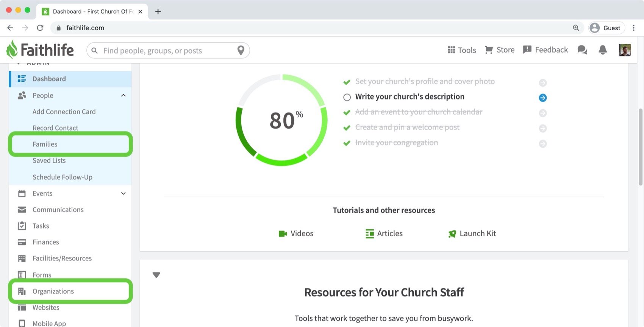Click the Events calendar icon
Image resolution: width=644 pixels, height=327 pixels.
pos(22,193)
